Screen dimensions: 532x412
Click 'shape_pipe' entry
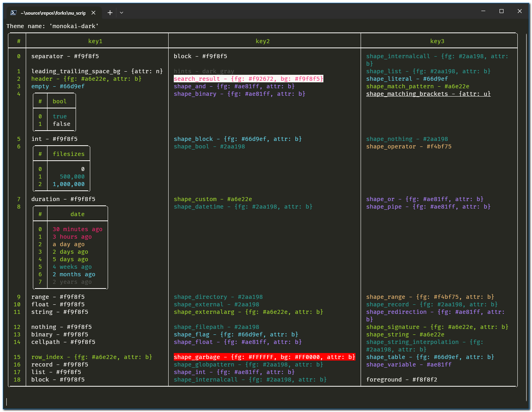(x=428, y=207)
